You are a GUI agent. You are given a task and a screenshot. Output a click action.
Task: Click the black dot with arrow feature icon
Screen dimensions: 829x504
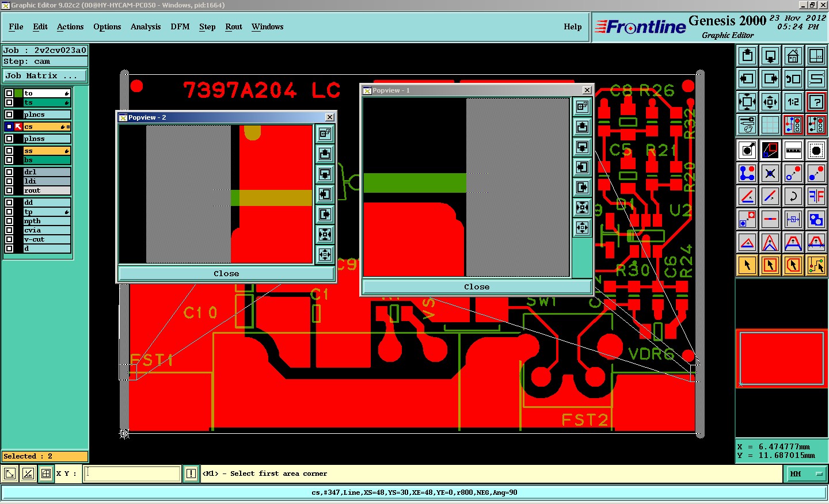click(x=747, y=151)
